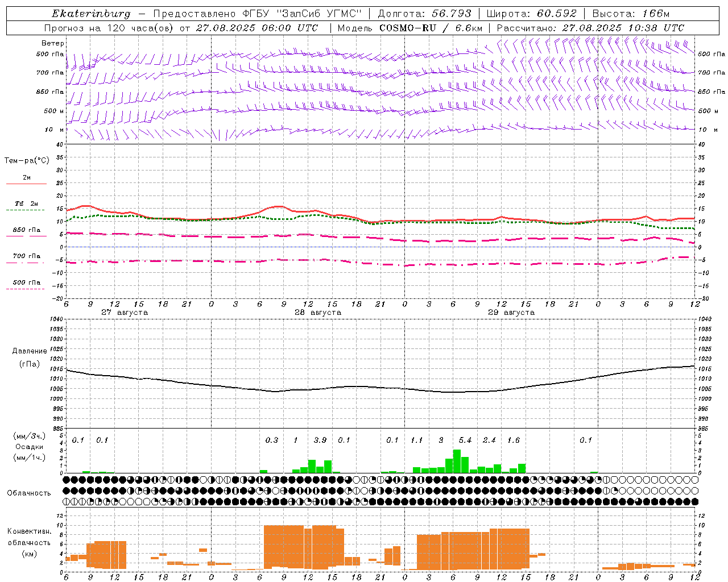The height and width of the screenshot is (582, 728).
Task: Click the green dotted dew point curve
Action: (x=380, y=223)
